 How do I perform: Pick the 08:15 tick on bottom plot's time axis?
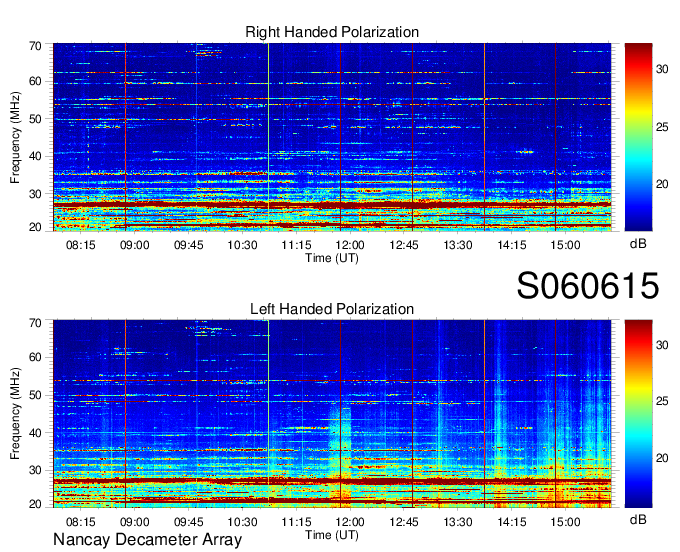(x=81, y=522)
